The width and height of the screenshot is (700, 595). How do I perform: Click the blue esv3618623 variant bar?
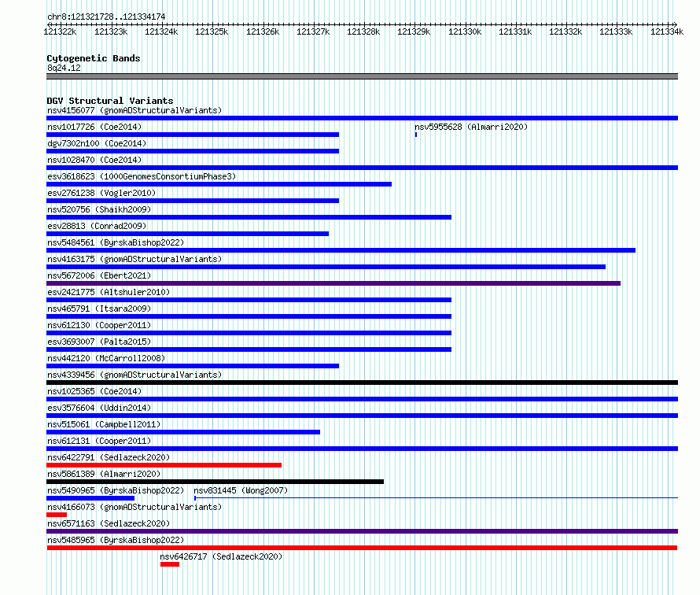(219, 184)
